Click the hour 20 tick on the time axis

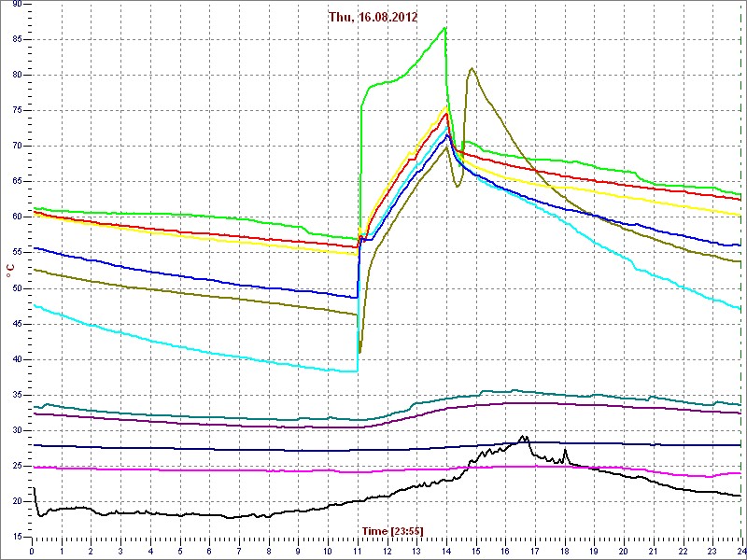coord(624,550)
